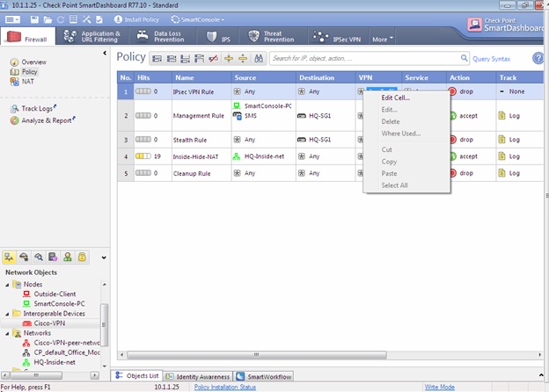The height and width of the screenshot is (392, 549).
Task: Switch to the IPS tab
Action: point(218,36)
